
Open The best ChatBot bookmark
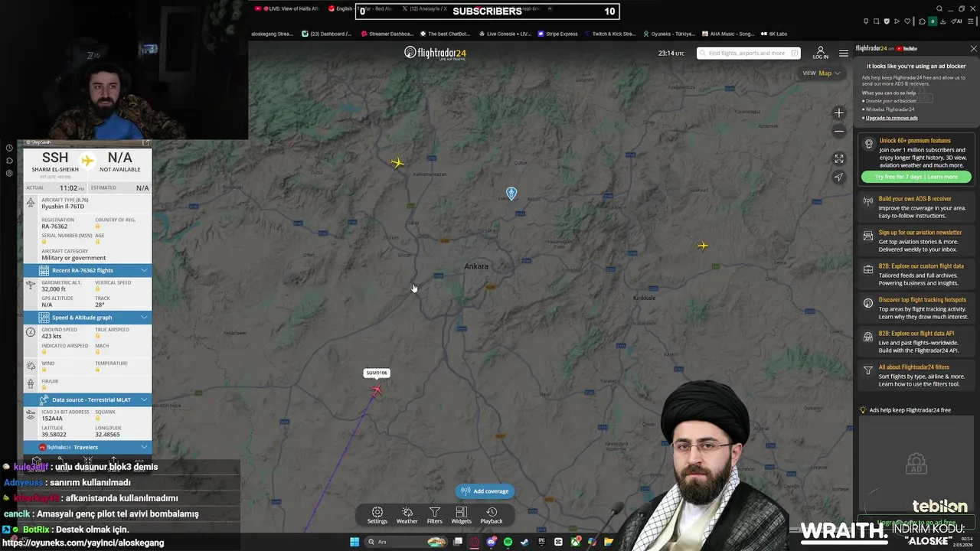pyautogui.click(x=445, y=34)
